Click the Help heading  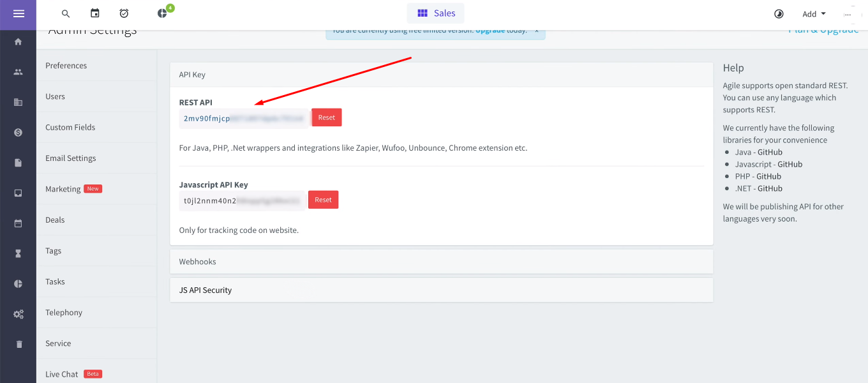tap(733, 68)
